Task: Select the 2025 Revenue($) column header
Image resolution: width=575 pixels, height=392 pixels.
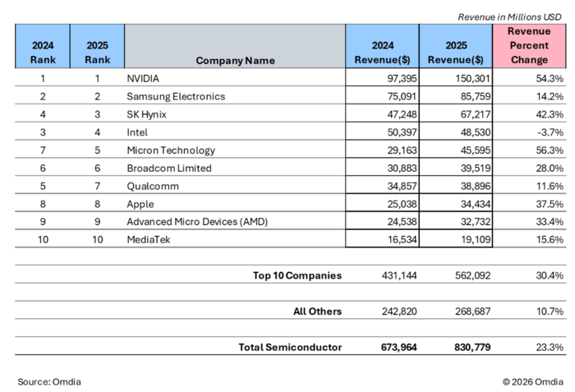Action: coord(455,52)
